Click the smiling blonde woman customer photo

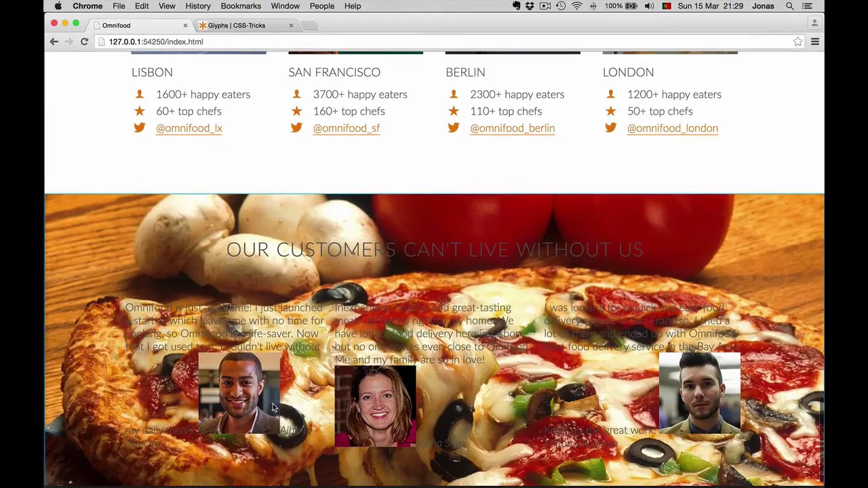375,405
